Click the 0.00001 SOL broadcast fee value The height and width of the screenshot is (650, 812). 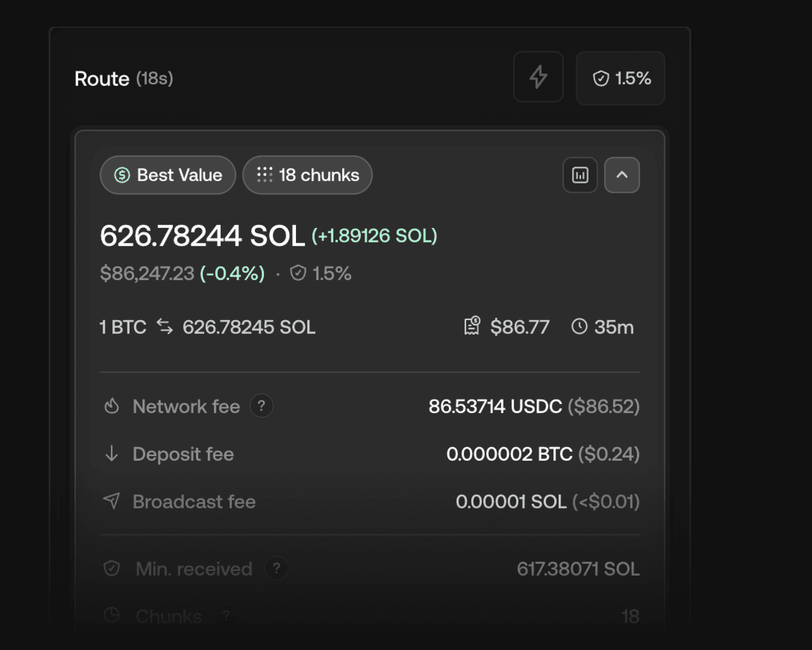[x=511, y=501]
